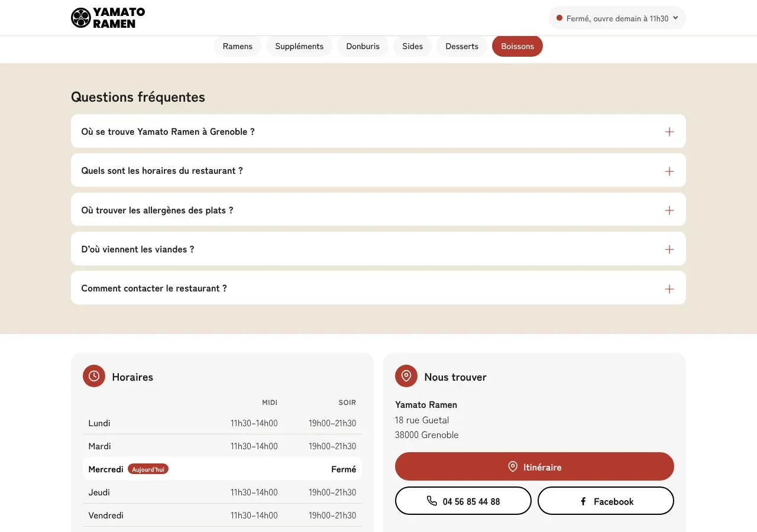
Task: Expand 'D'où viennent les viandes ?'
Action: point(378,249)
